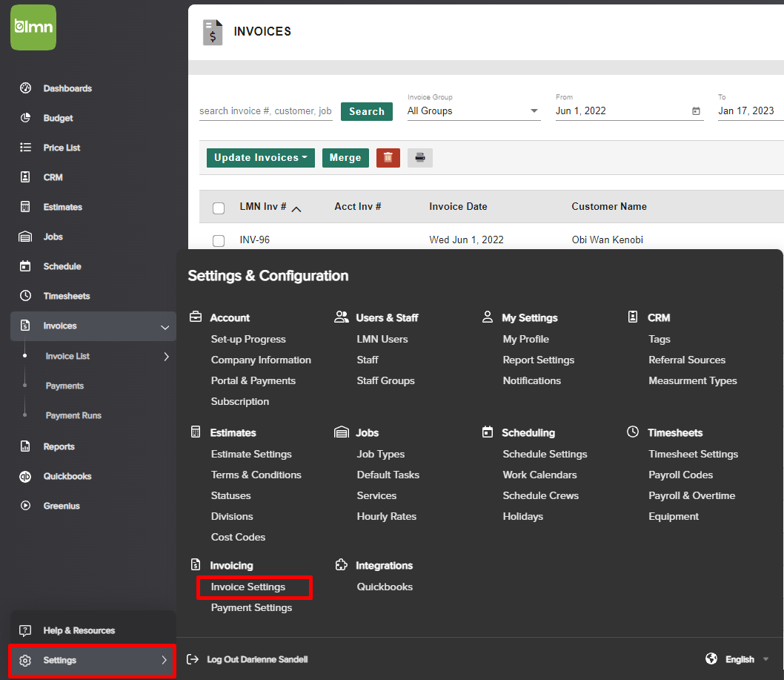The height and width of the screenshot is (680, 784).
Task: Click the LMN logo icon
Action: pyautogui.click(x=33, y=27)
